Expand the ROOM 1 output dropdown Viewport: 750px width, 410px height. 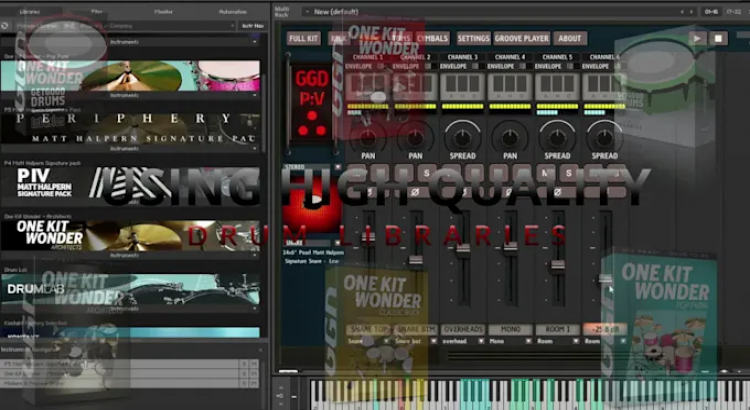coord(576,341)
